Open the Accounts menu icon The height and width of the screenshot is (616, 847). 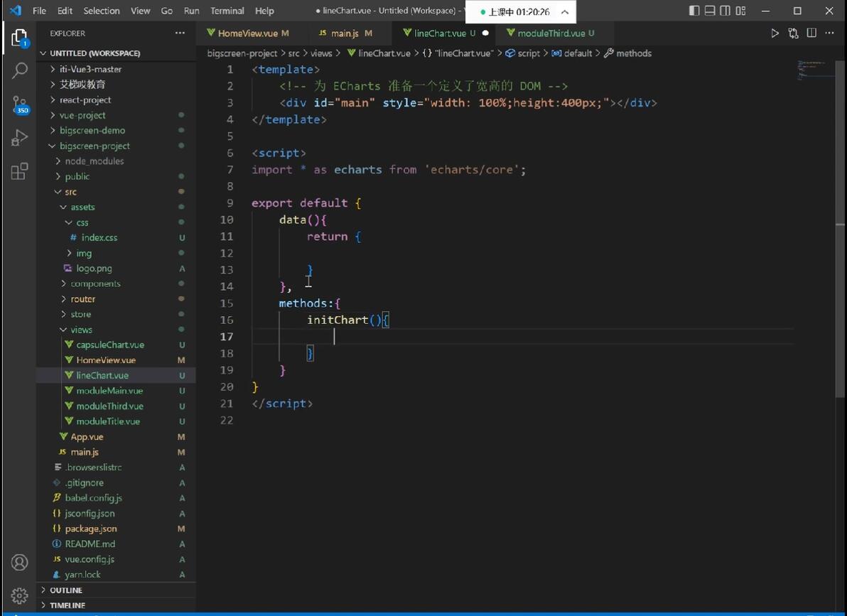(19, 562)
